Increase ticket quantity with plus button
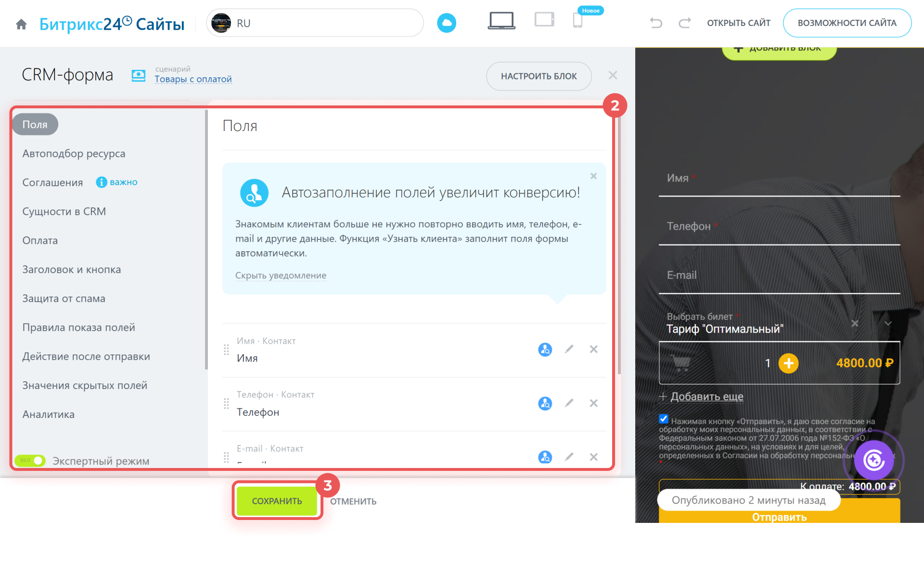 (x=788, y=363)
